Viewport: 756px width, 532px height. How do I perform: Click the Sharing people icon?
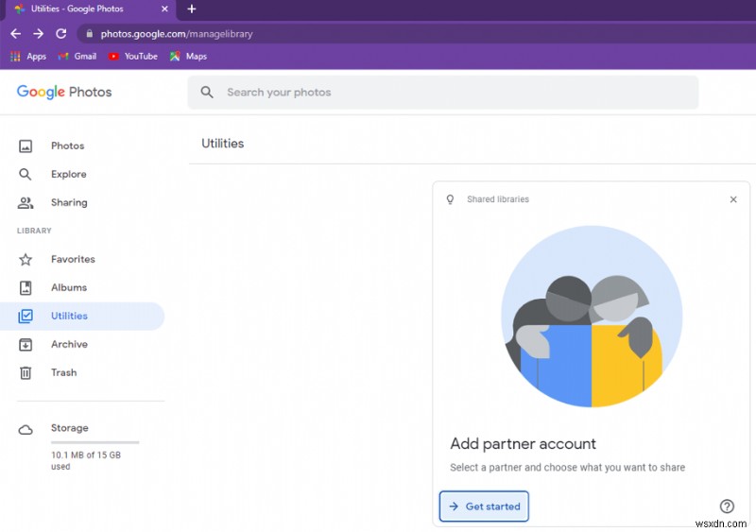26,202
